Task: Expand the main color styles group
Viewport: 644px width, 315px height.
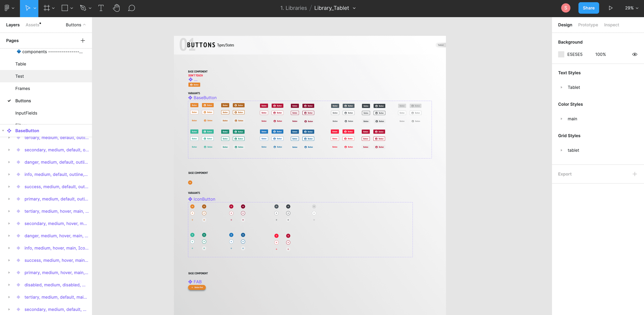Action: (561, 119)
